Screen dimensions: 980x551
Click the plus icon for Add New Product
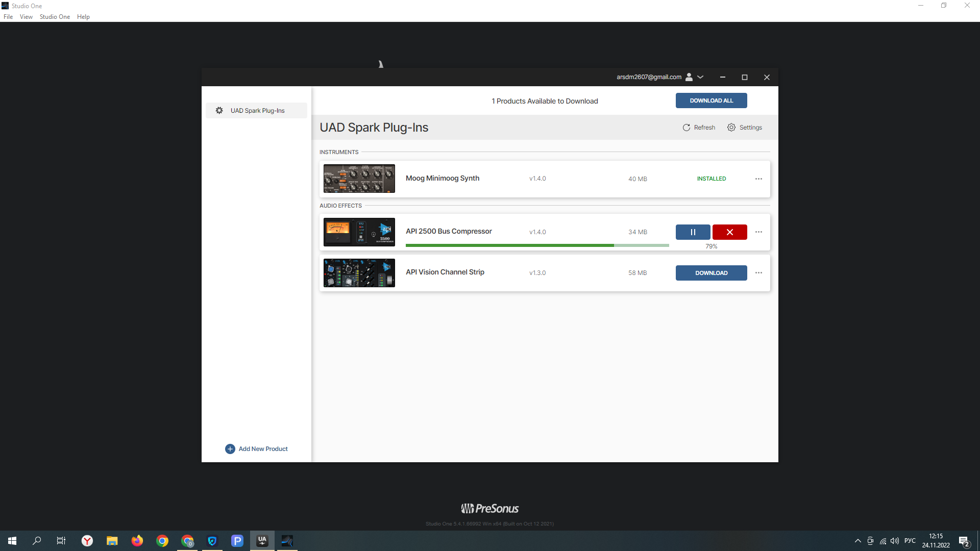[x=230, y=449]
